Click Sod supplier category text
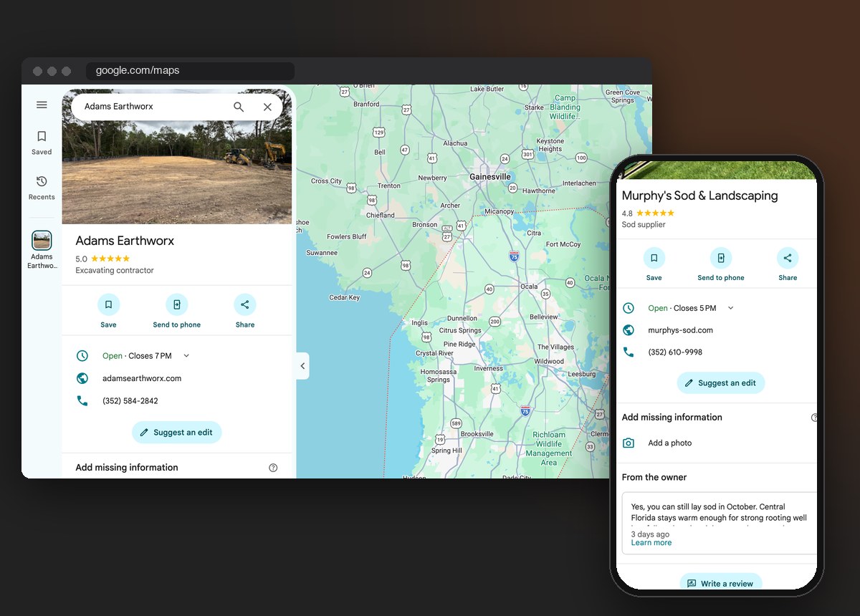The height and width of the screenshot is (616, 860). coord(644,225)
